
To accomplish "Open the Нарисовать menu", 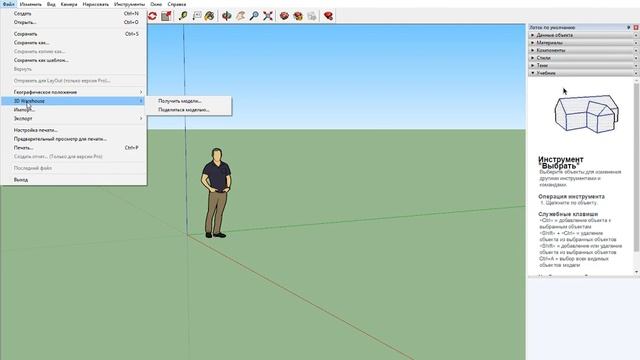I will tap(96, 4).
